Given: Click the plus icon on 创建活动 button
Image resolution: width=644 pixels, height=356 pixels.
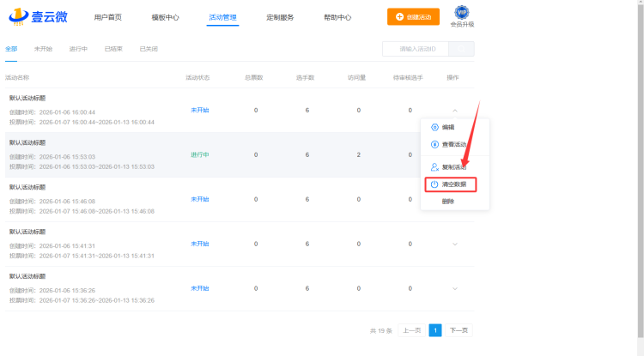Looking at the screenshot, I should click(x=399, y=17).
